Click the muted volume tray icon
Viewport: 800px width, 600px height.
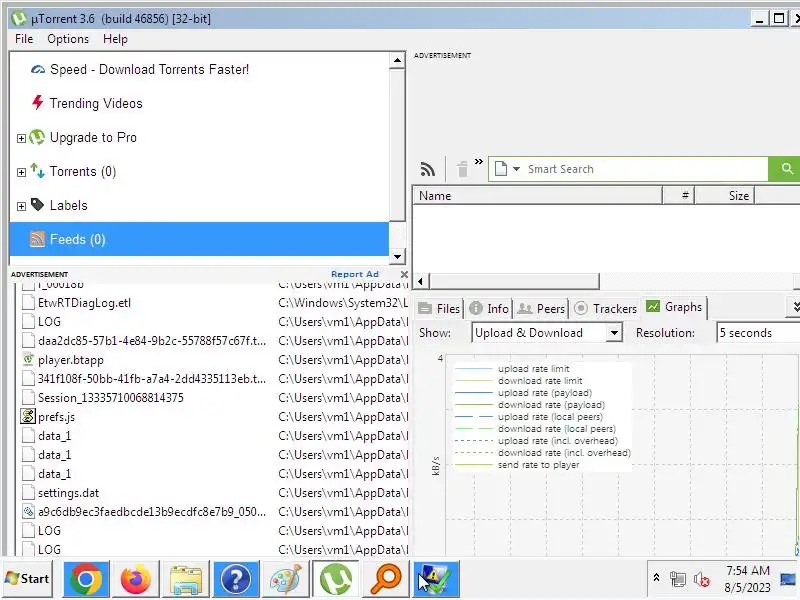coord(702,579)
